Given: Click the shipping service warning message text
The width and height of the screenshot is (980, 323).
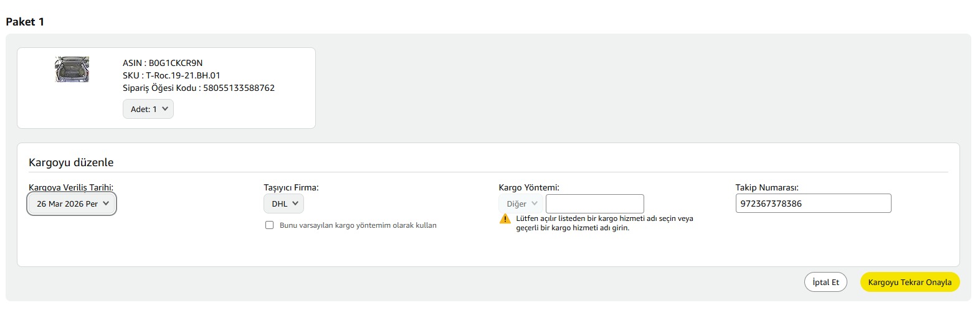Looking at the screenshot, I should point(604,223).
